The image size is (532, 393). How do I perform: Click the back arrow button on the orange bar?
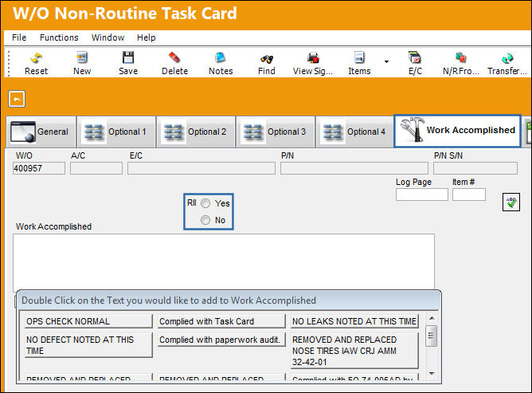[x=17, y=99]
